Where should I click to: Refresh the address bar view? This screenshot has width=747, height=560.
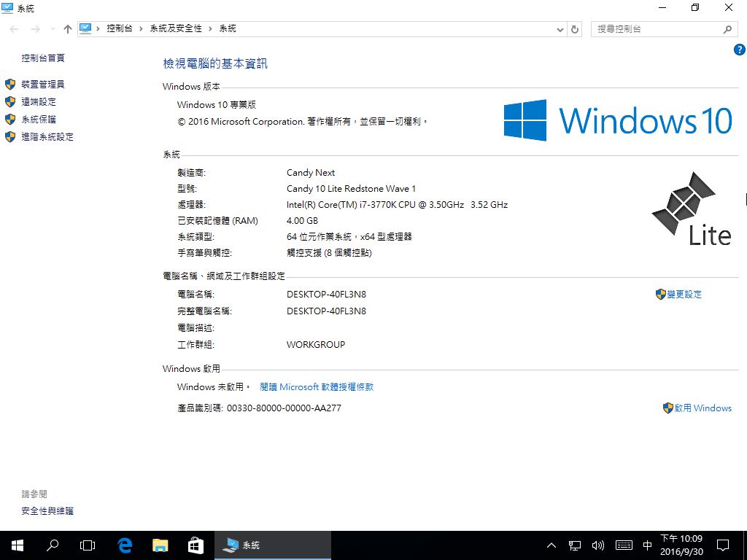575,29
